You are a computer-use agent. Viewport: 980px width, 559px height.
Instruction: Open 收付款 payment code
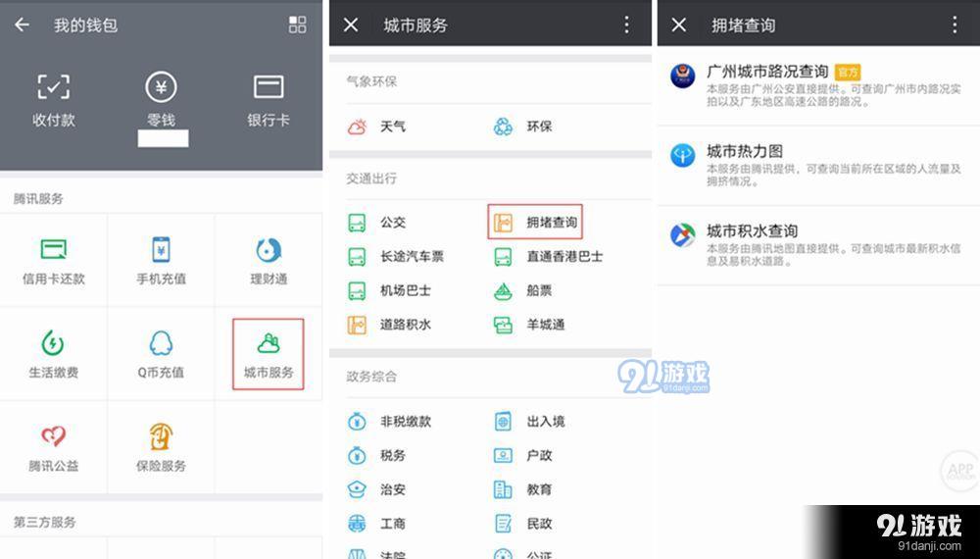tap(54, 100)
